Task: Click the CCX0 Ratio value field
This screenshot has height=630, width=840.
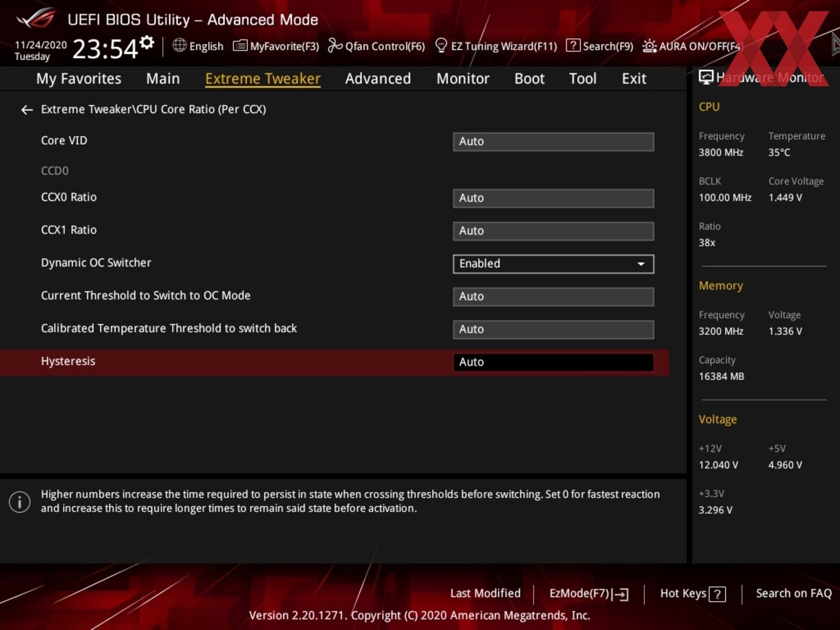Action: 553,198
